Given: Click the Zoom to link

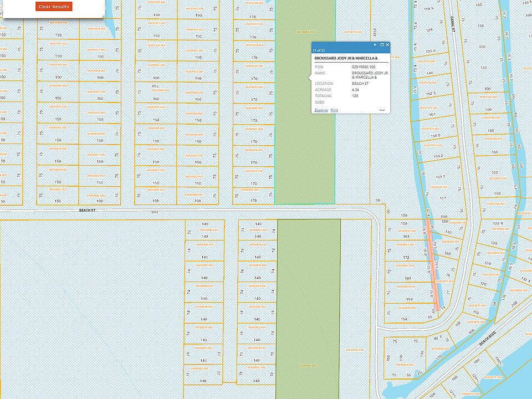Looking at the screenshot, I should click(x=321, y=110).
